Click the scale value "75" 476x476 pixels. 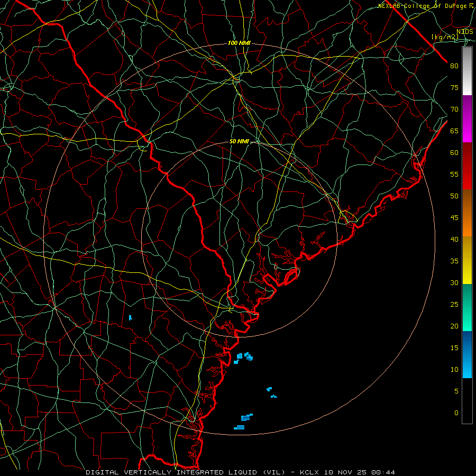(x=454, y=87)
